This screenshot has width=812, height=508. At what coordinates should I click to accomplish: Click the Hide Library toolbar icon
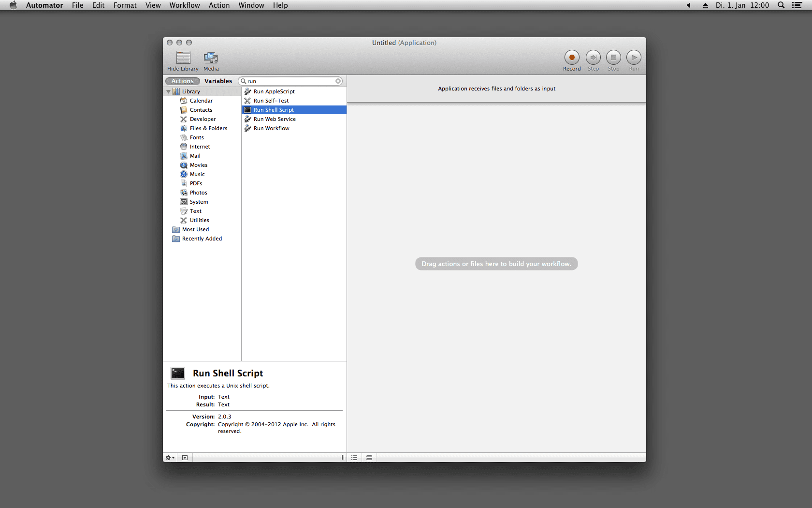(x=183, y=58)
